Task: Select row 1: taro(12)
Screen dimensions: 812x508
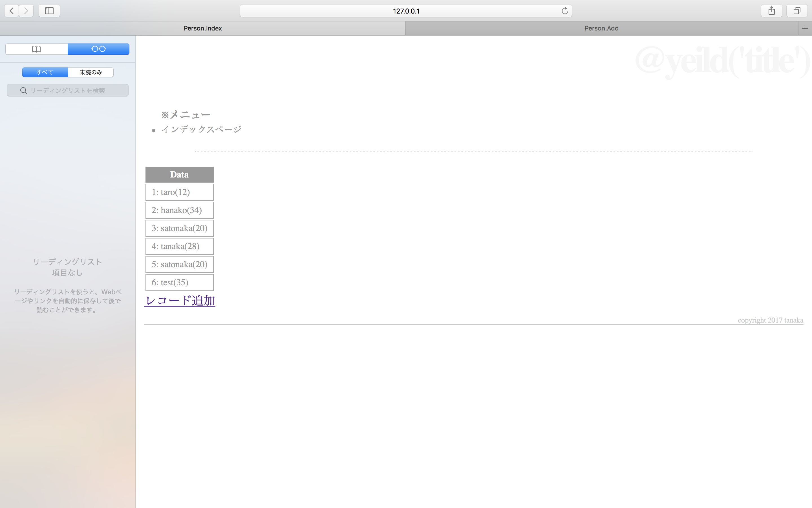Action: [x=180, y=192]
